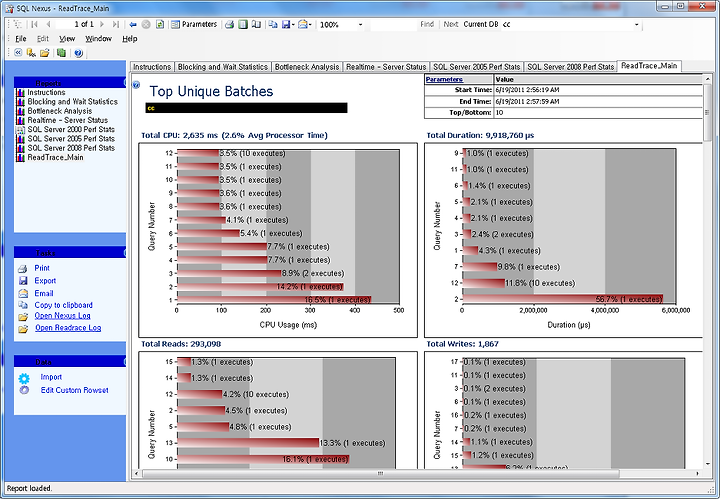Switch to SQL Server 2008 Perf Stats tab

(x=570, y=67)
